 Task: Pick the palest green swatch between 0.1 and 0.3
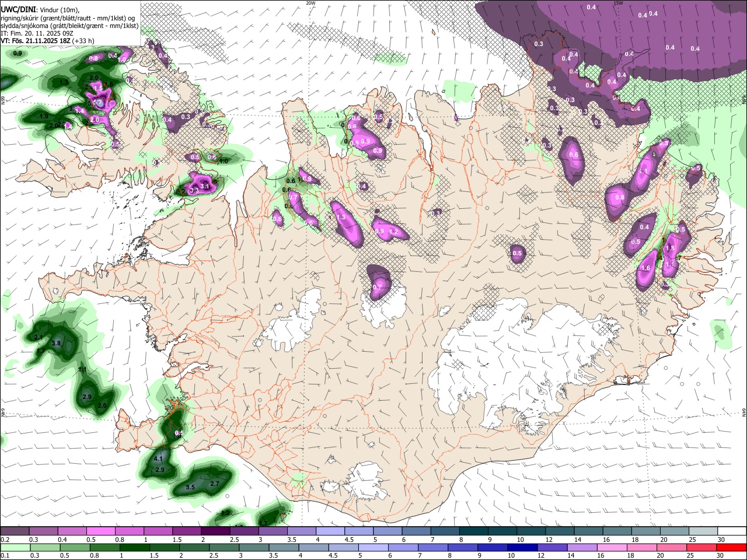(x=15, y=548)
